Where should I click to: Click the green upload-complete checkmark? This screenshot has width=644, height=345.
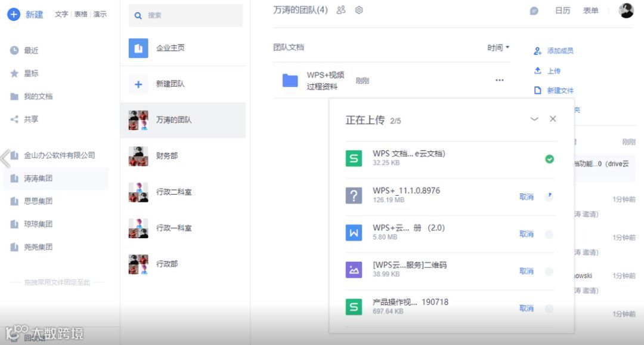click(x=549, y=159)
